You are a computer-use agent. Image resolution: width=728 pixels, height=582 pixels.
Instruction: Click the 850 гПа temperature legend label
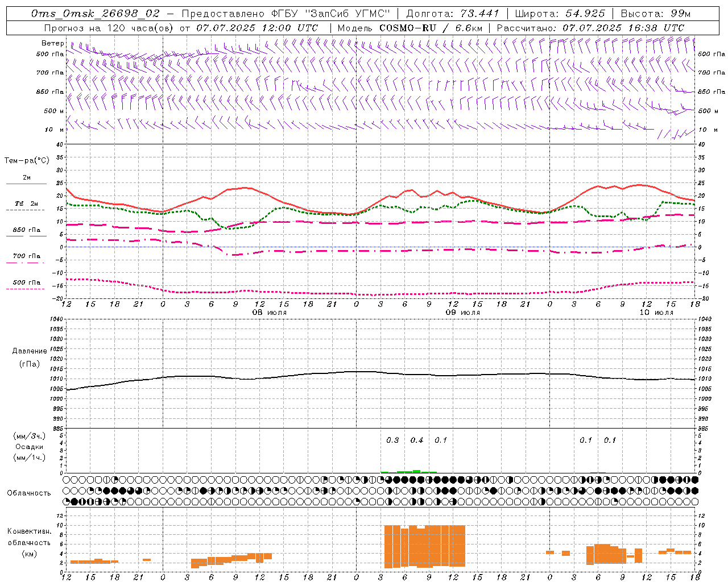pyautogui.click(x=27, y=230)
